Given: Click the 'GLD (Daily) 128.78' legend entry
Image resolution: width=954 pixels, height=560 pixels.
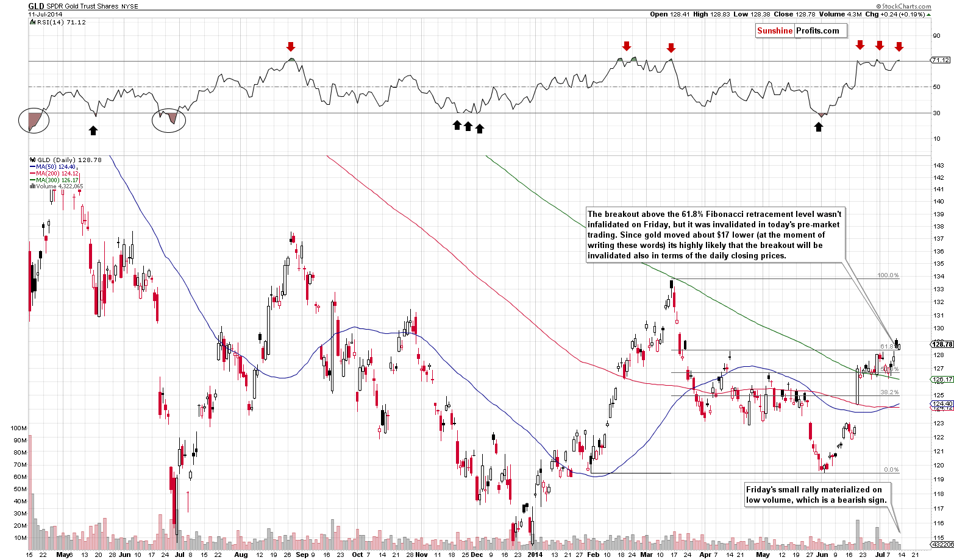Looking at the screenshot, I should point(65,160).
